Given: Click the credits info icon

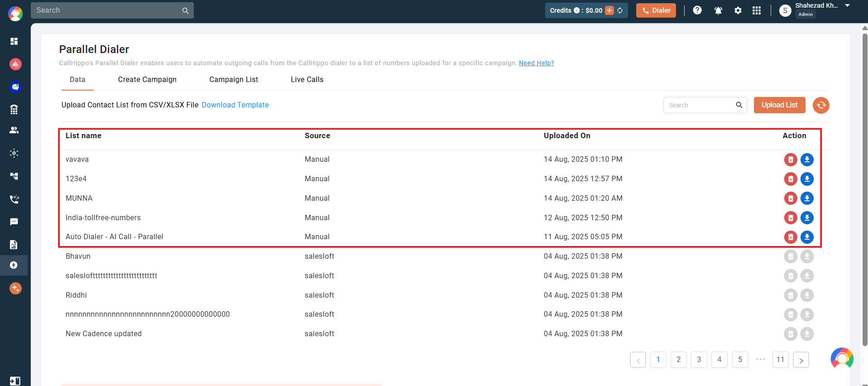Looking at the screenshot, I should [x=576, y=10].
